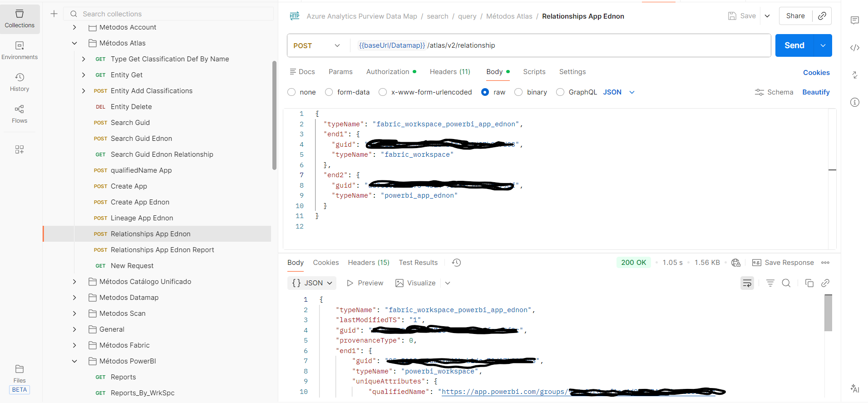Viewport: 868px width, 403px height.
Task: Click the copy link icon next to Share
Action: (822, 16)
